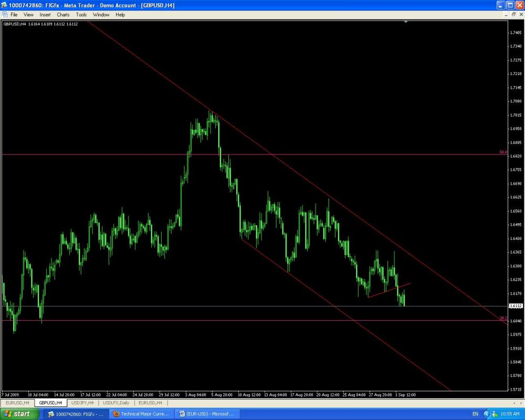525x420 pixels.
Task: Switch to the first EURUSD,H4 chart tab
Action: tap(17, 403)
